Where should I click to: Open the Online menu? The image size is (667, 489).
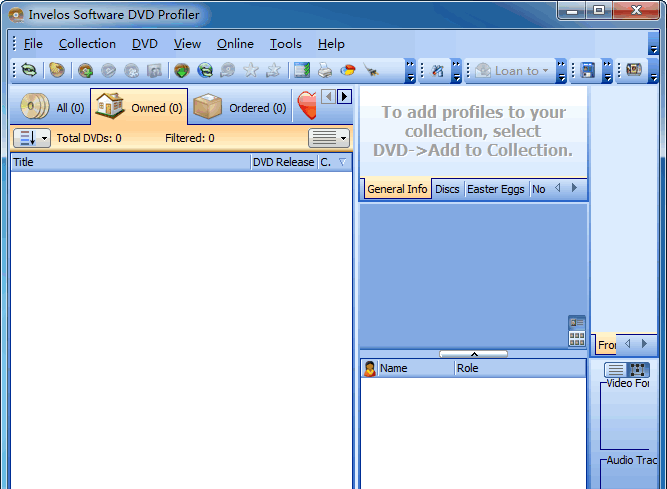(235, 44)
